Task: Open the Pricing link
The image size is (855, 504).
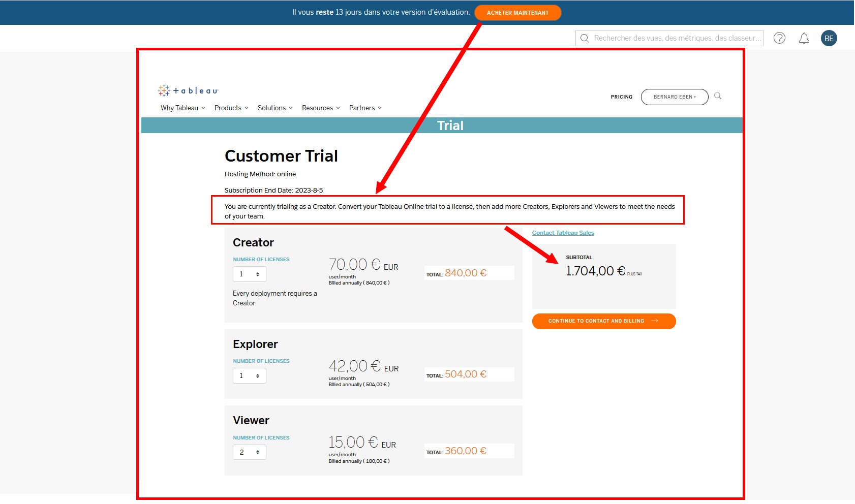Action: point(622,97)
